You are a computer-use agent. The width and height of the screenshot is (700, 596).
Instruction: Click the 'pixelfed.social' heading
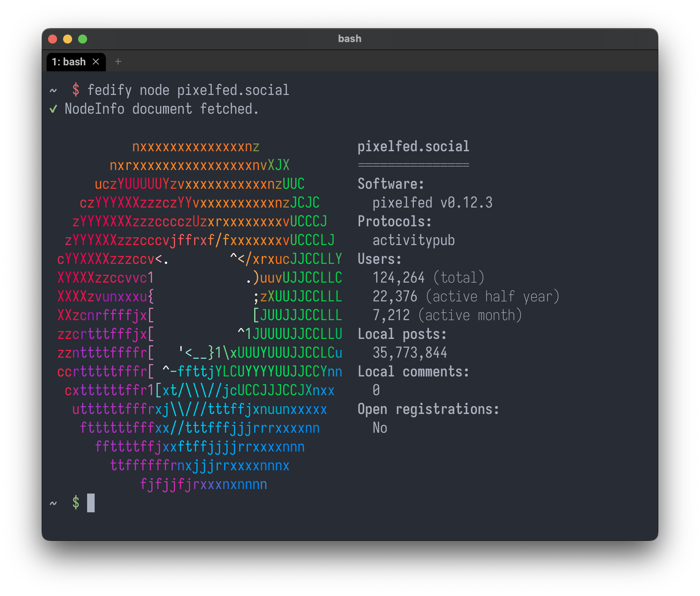[x=413, y=147]
